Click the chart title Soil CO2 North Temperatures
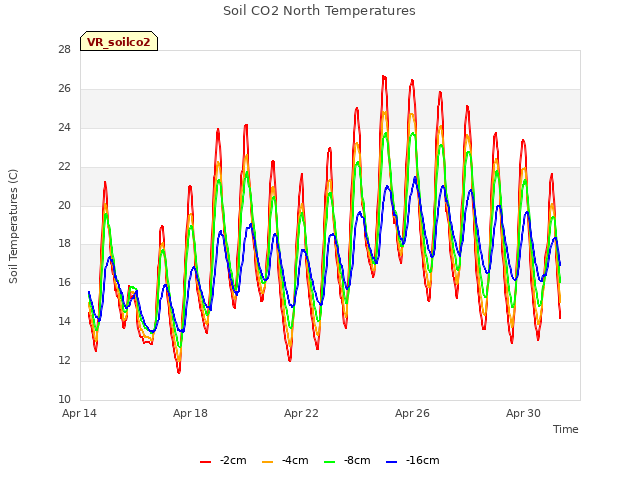Screen dimensions: 640x480 click(x=319, y=11)
